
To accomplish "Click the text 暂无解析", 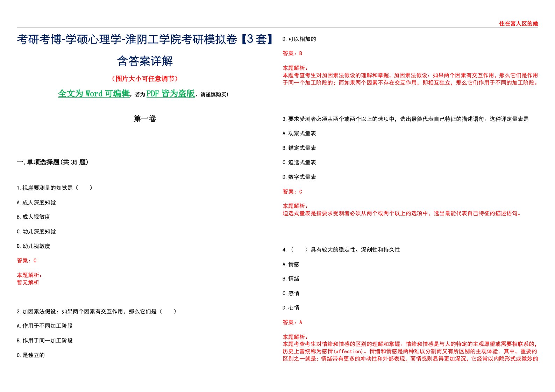I will pyautogui.click(x=28, y=283).
